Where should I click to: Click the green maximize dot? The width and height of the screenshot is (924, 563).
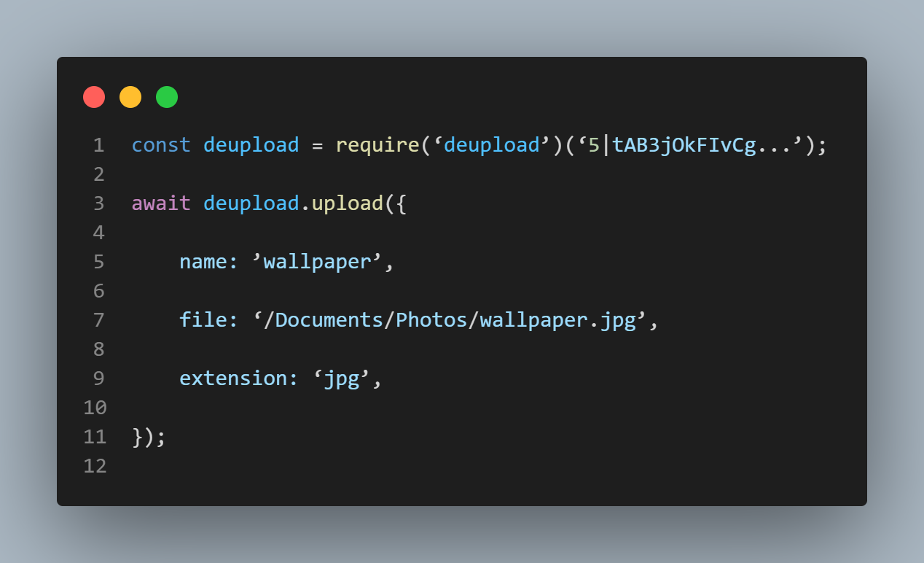tap(167, 97)
